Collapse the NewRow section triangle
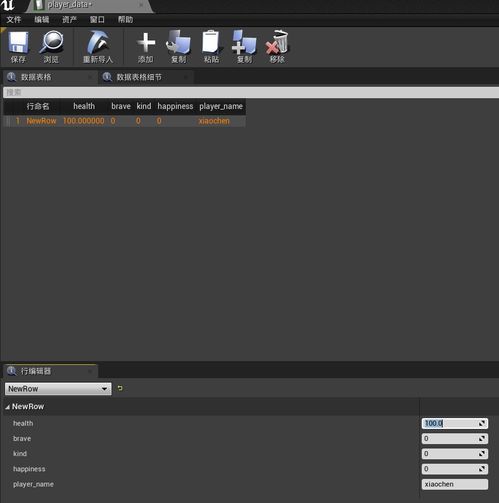The height and width of the screenshot is (503, 499). click(x=7, y=407)
